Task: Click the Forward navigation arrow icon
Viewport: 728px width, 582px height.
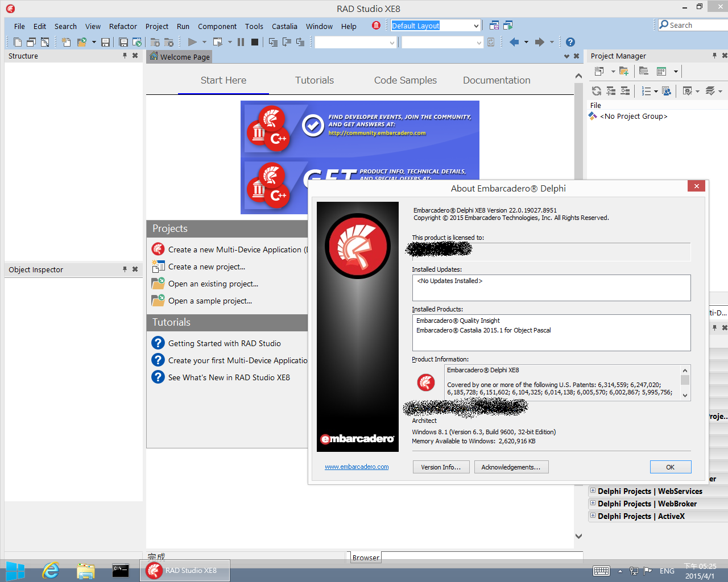Action: 540,42
